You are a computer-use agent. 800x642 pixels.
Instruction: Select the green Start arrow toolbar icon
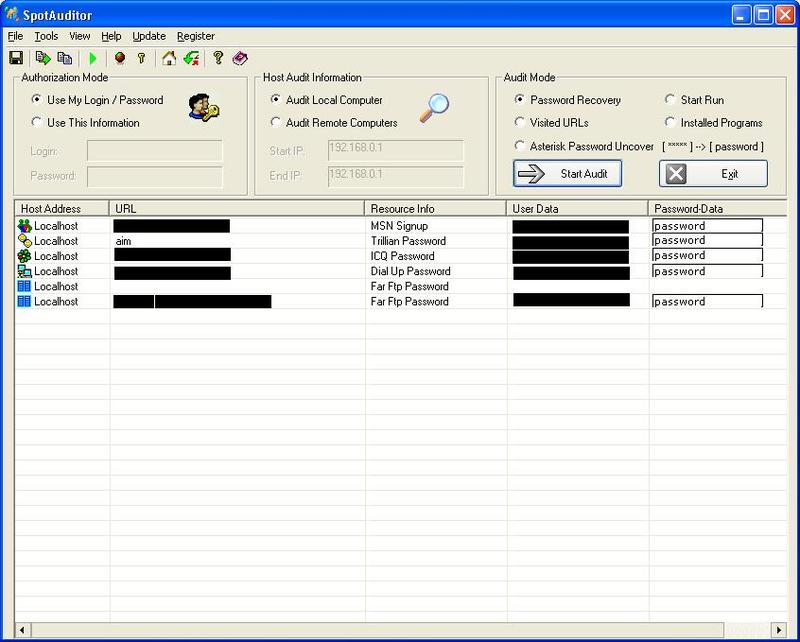point(90,59)
